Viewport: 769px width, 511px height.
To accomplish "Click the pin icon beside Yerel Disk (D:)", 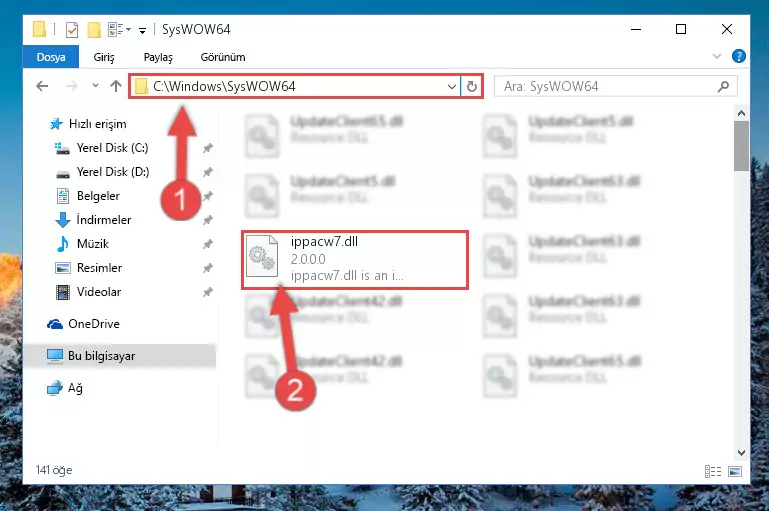I will click(x=208, y=172).
